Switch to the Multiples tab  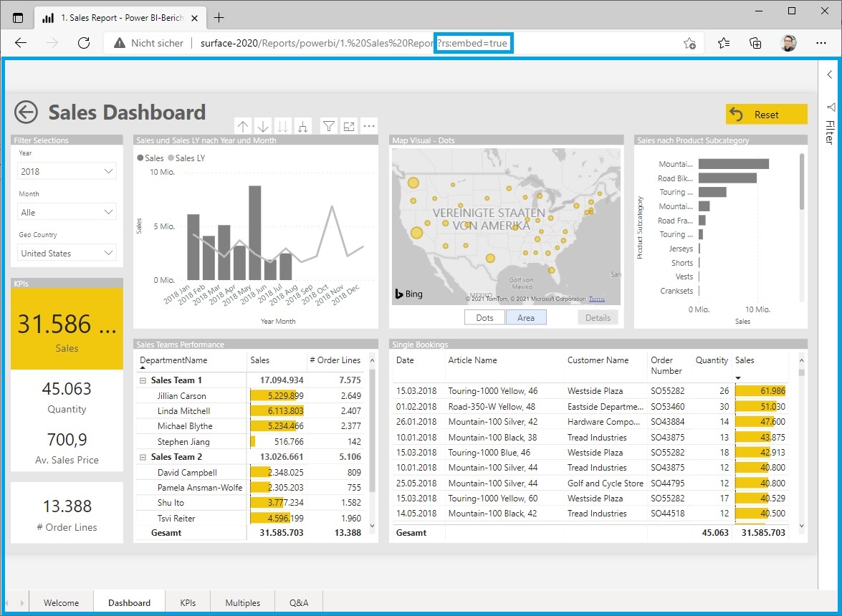(x=242, y=602)
